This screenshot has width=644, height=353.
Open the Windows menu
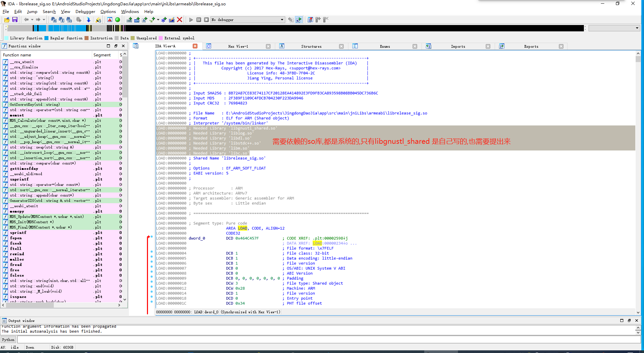pos(130,11)
